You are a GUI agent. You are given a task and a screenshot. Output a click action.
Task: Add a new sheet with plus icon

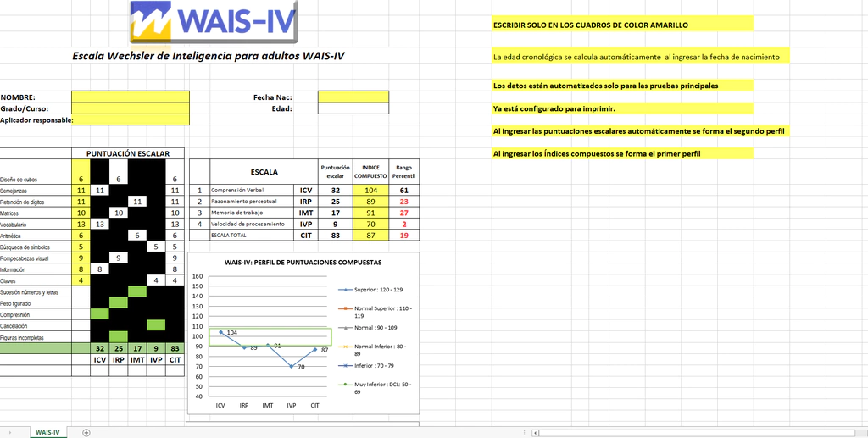click(x=86, y=432)
